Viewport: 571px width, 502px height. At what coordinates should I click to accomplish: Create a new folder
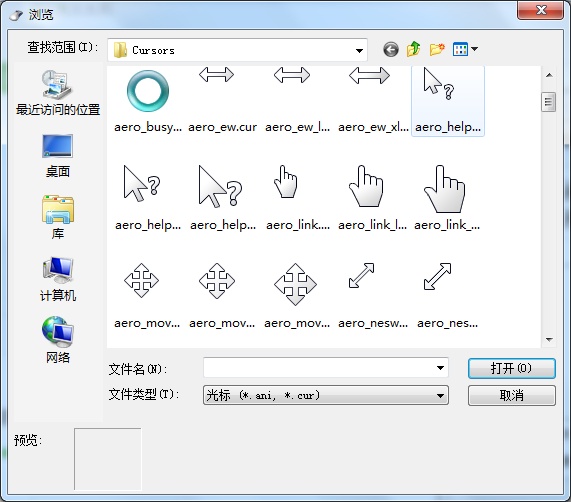pos(437,49)
